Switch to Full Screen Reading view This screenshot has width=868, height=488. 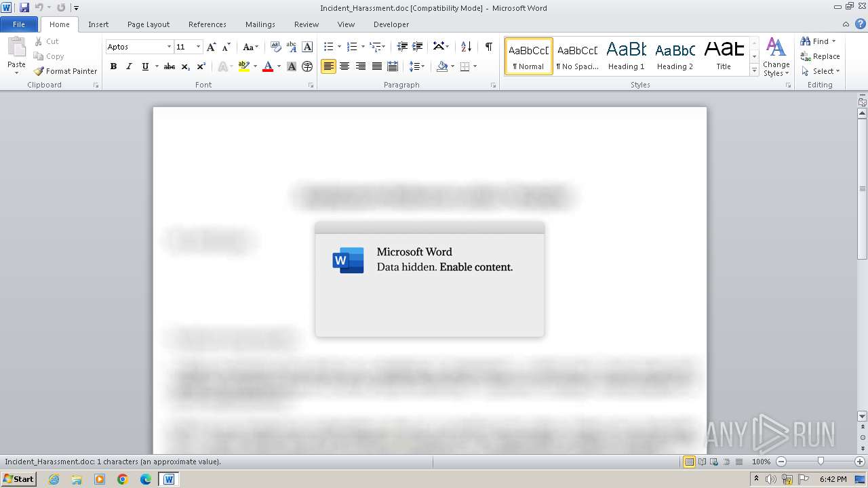(x=701, y=462)
